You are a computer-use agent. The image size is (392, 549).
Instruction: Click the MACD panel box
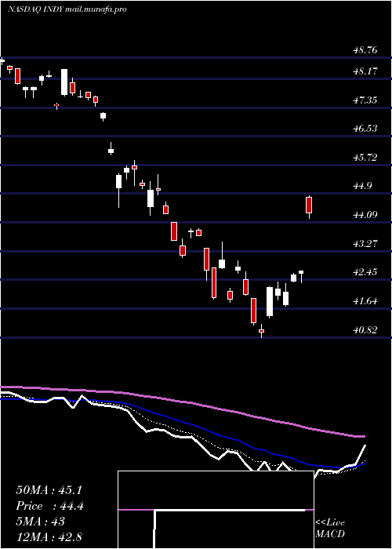(216, 510)
